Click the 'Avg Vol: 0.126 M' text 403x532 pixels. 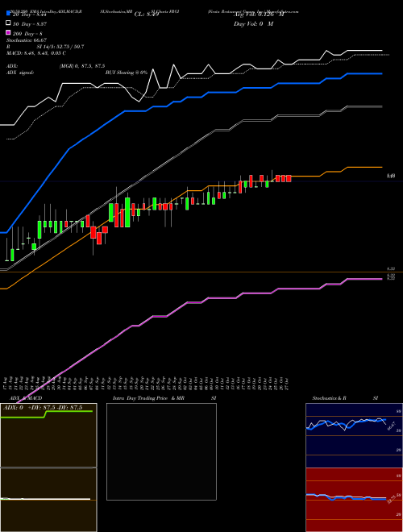tap(258, 15)
